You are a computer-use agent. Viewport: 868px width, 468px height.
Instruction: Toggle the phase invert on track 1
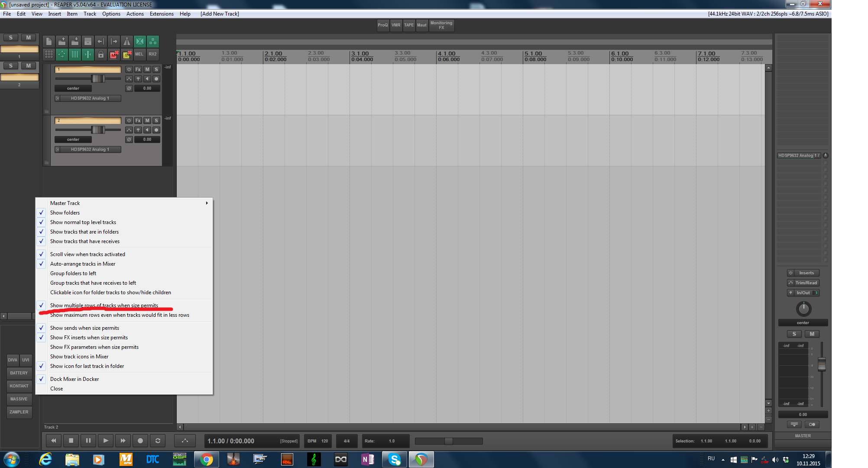[x=129, y=88]
